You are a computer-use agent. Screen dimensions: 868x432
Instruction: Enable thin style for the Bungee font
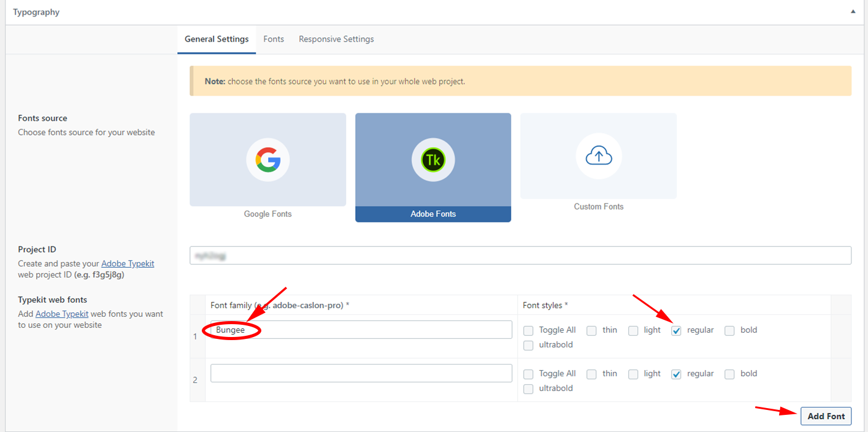tap(591, 331)
